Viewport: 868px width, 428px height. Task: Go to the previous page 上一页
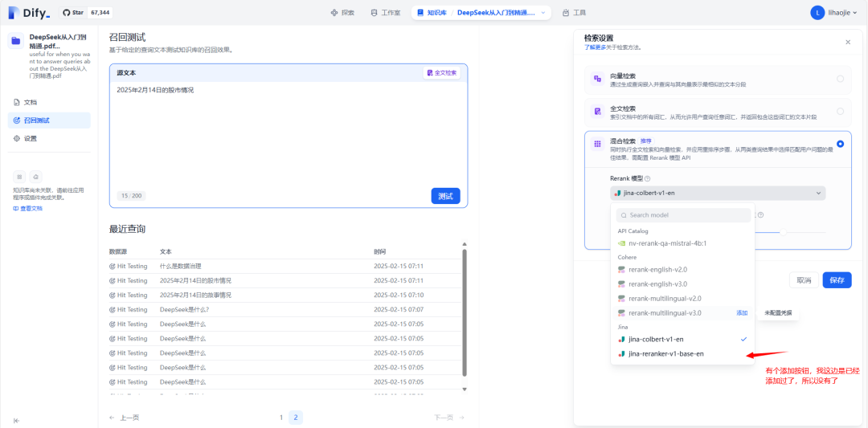(x=125, y=418)
